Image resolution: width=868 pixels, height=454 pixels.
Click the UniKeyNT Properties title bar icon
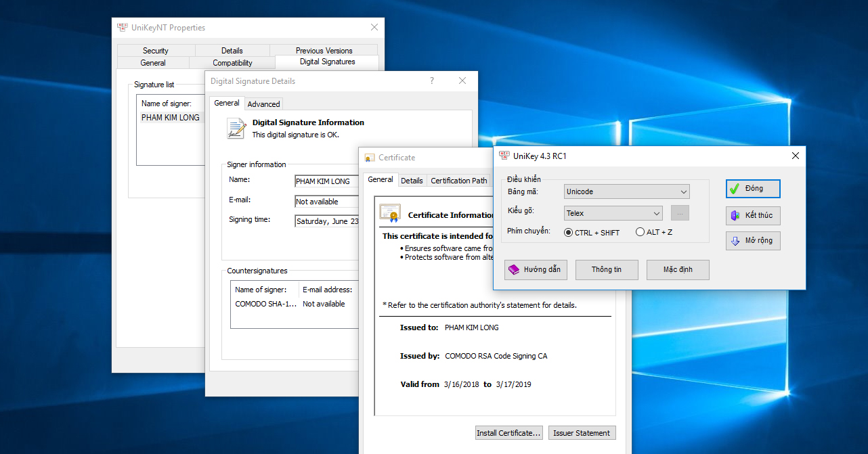tap(123, 28)
